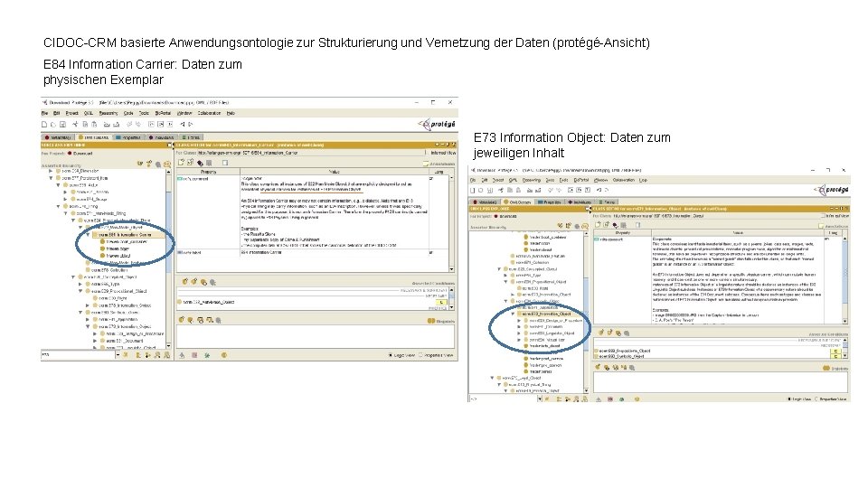Click search icon above left window class tree
Screen dimensions: 868x488
coord(166,164)
